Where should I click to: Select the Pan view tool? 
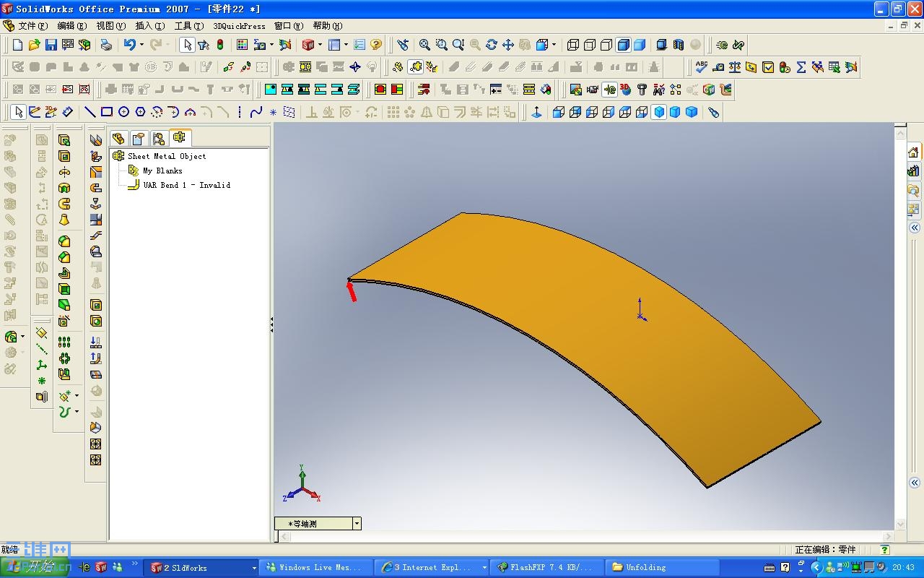click(508, 45)
